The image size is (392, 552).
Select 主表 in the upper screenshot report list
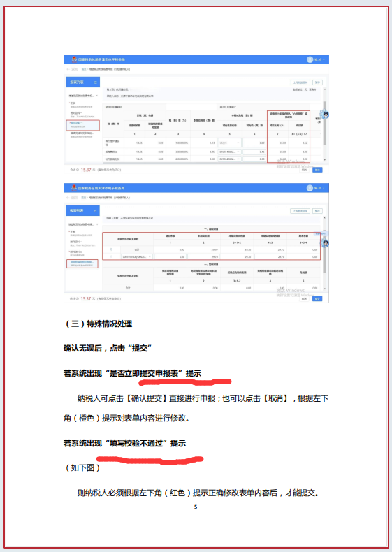(81, 104)
